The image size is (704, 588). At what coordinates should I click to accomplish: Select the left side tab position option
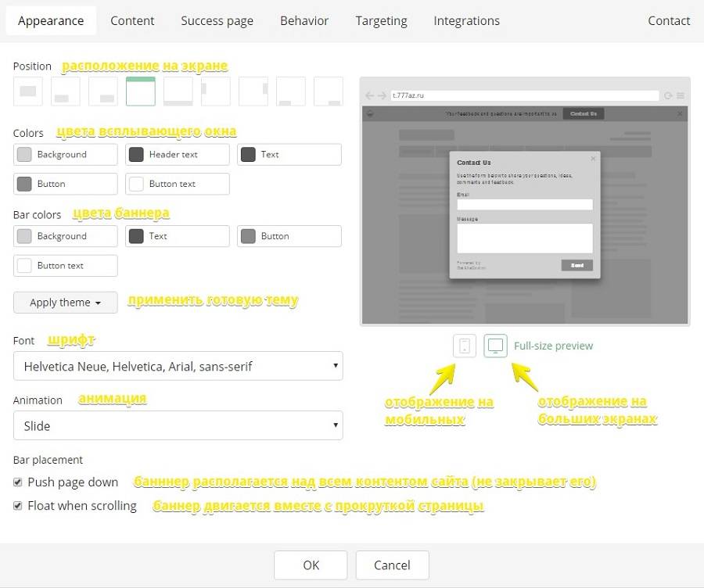216,91
